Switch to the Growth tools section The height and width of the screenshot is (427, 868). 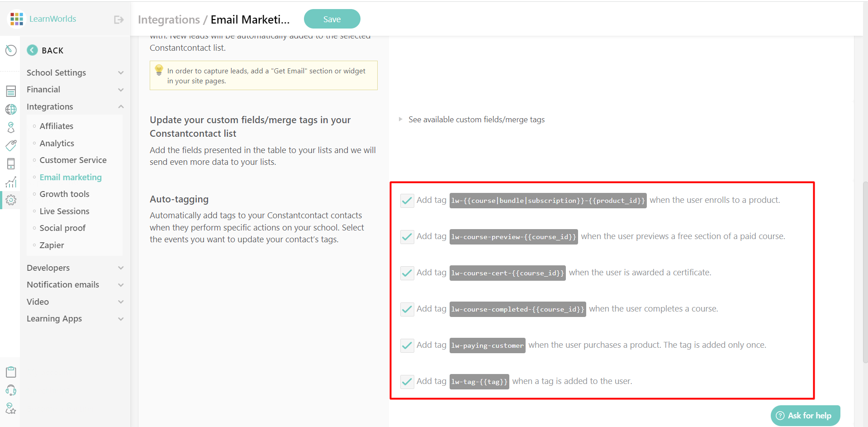point(64,194)
